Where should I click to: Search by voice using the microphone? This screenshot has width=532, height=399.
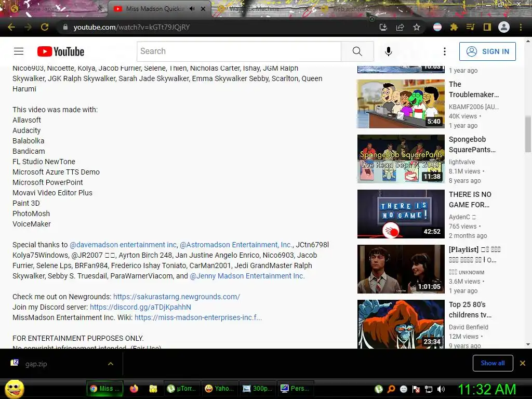[x=389, y=51]
